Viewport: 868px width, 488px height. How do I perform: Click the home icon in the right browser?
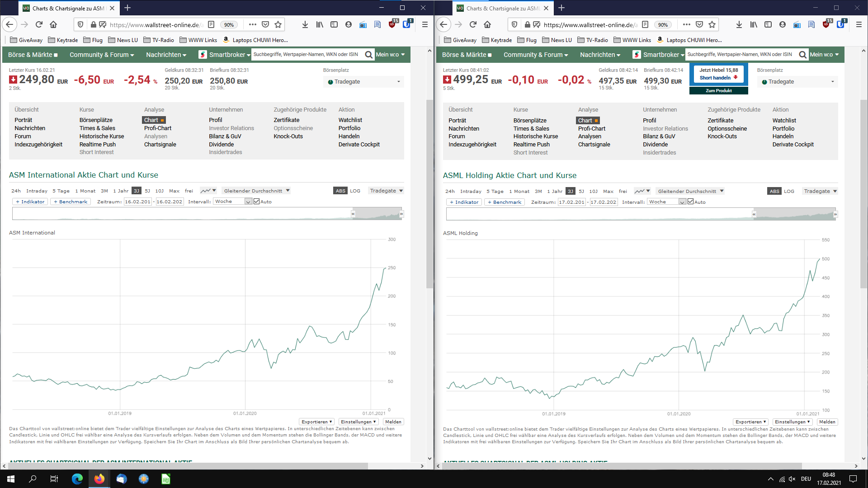[487, 24]
